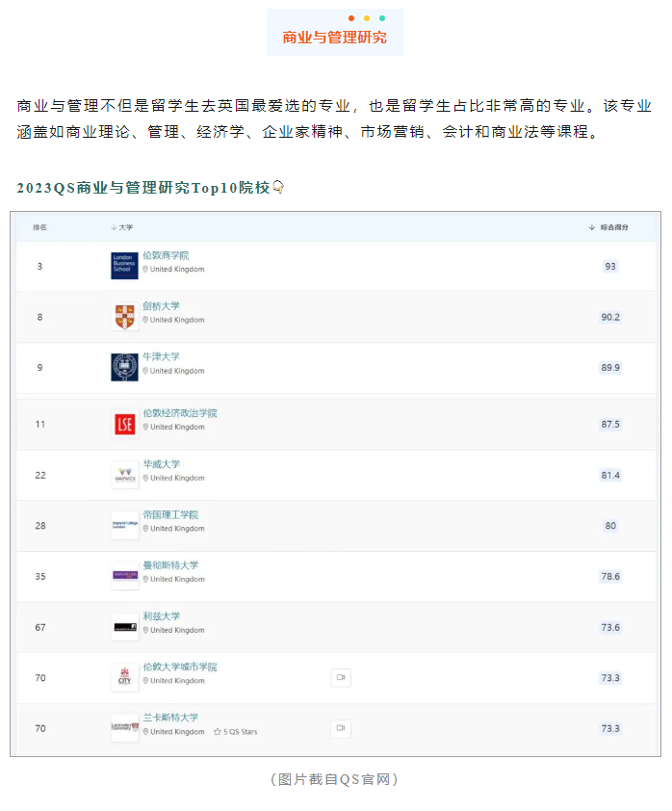672x811 pixels.
Task: Select score 73.6 for Leeds
Action: (x=610, y=627)
